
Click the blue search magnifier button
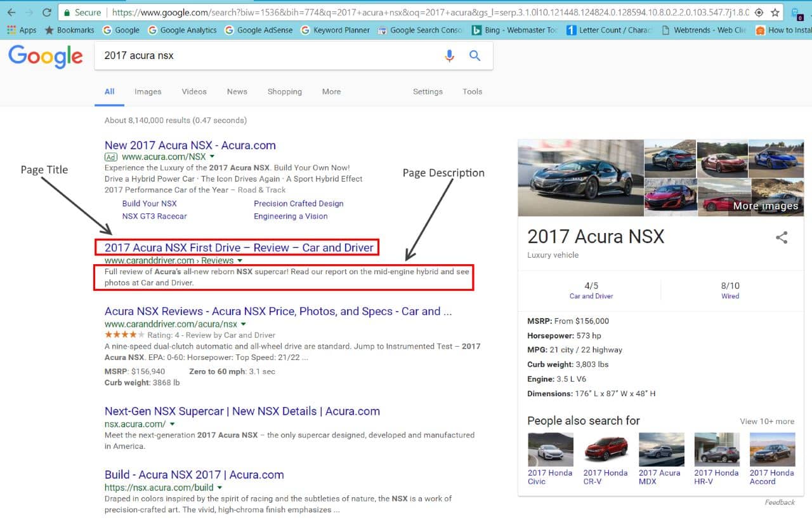pos(475,56)
